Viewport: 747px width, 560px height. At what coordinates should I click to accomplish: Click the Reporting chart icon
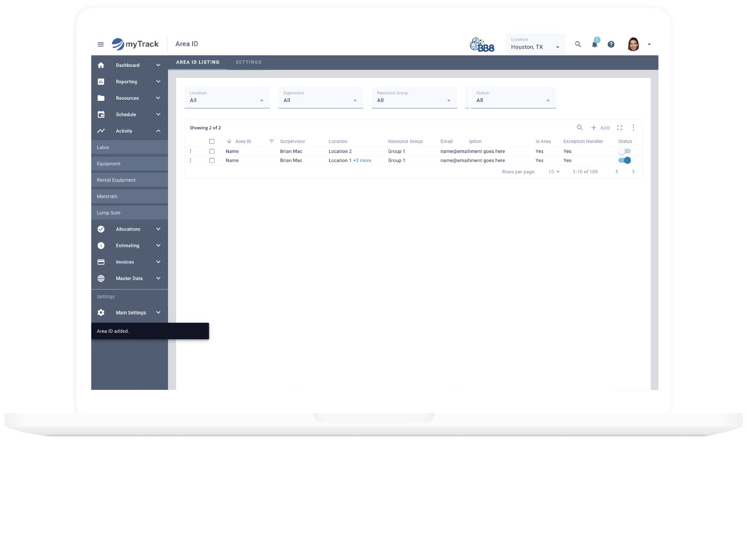[101, 82]
